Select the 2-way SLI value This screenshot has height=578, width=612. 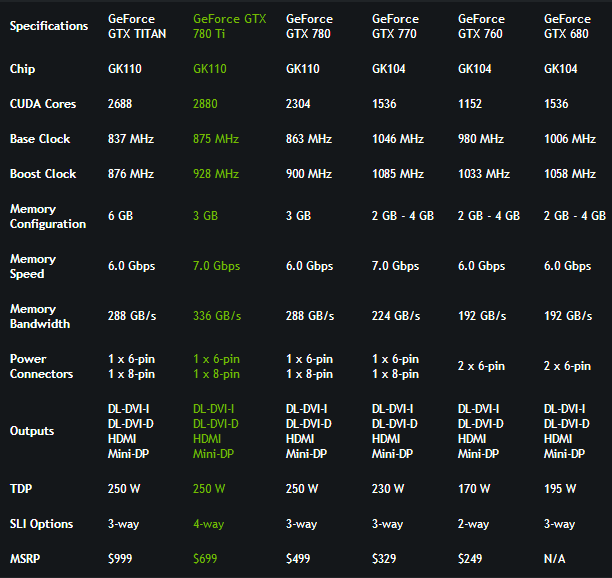click(473, 524)
